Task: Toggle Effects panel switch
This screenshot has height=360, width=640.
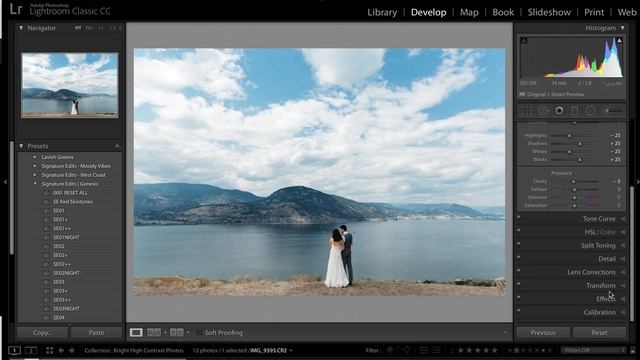Action: pyautogui.click(x=518, y=298)
